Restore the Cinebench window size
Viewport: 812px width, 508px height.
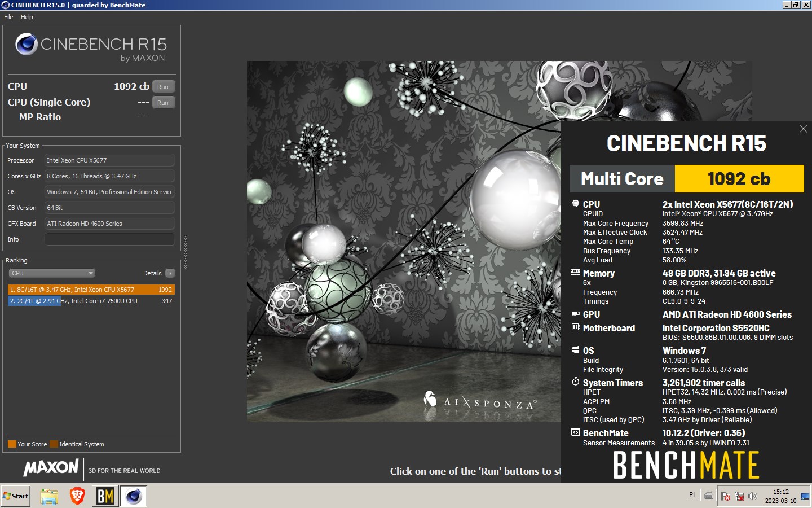(796, 5)
